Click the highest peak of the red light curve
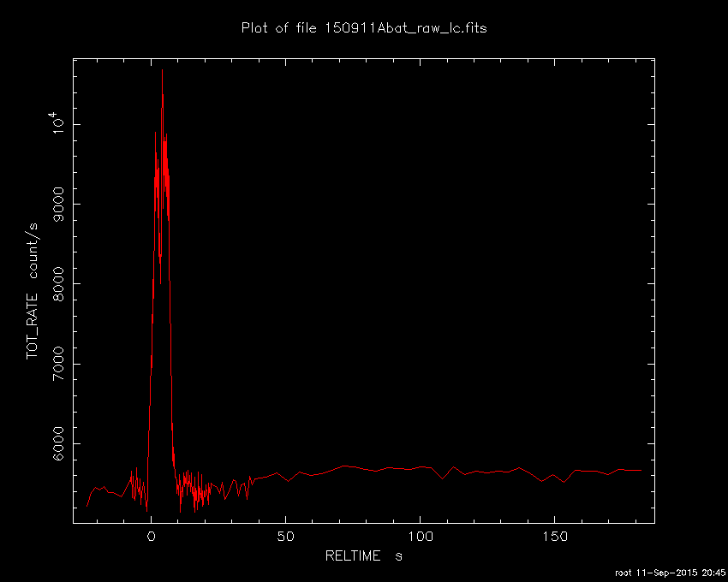This screenshot has height=582, width=728. point(162,70)
